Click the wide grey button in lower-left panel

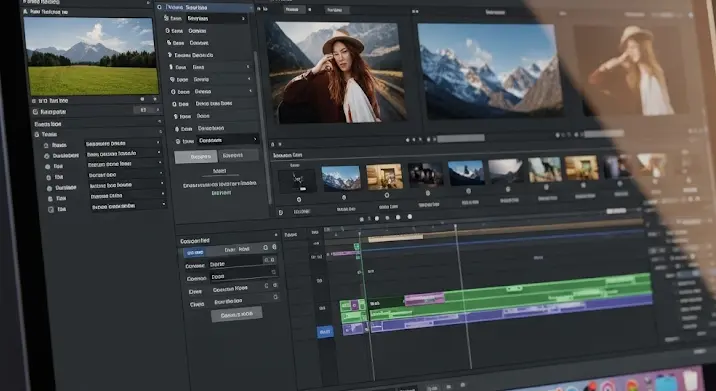(x=237, y=315)
